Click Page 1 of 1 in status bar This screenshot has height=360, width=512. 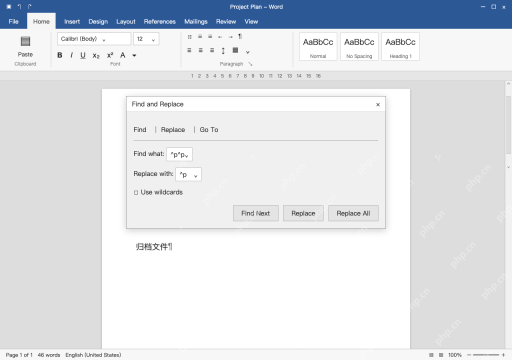pyautogui.click(x=19, y=355)
